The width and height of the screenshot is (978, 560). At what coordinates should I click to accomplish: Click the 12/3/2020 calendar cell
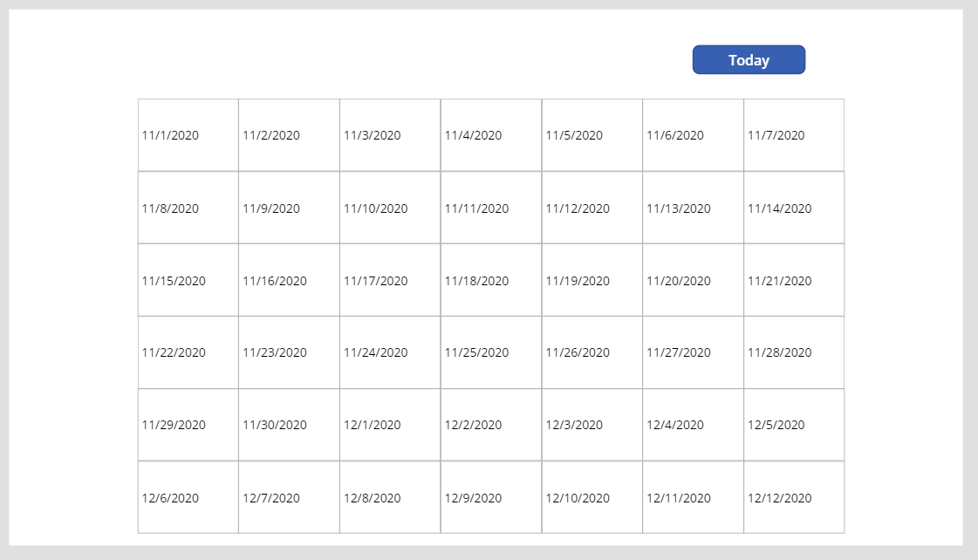592,425
